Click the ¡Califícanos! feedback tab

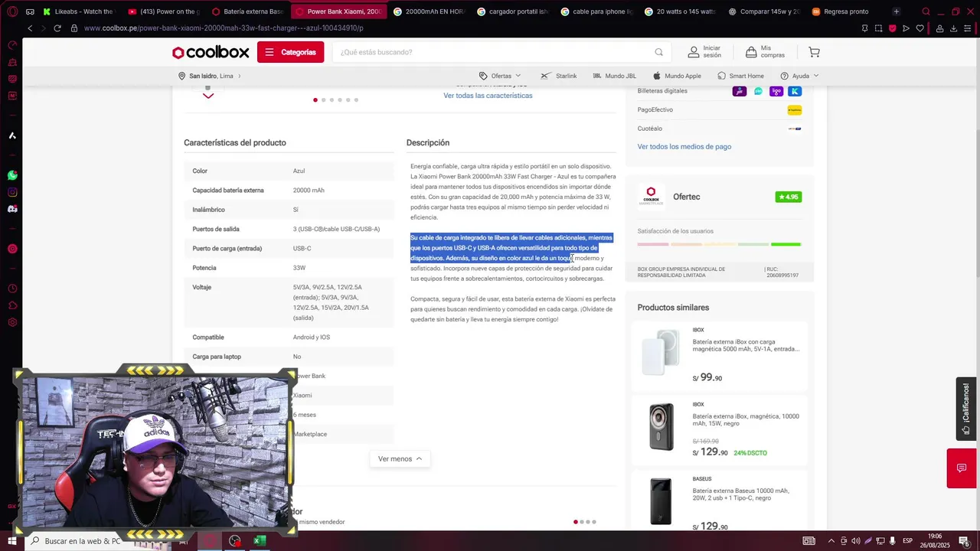click(965, 409)
